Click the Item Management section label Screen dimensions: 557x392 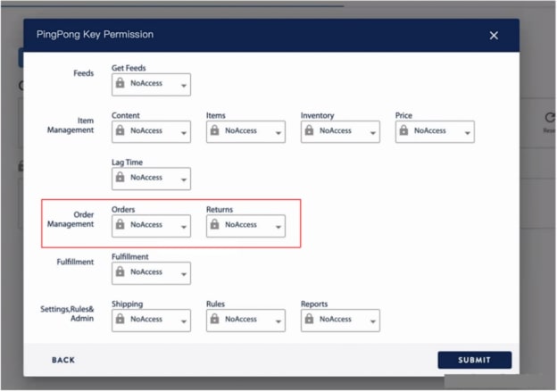coord(71,125)
